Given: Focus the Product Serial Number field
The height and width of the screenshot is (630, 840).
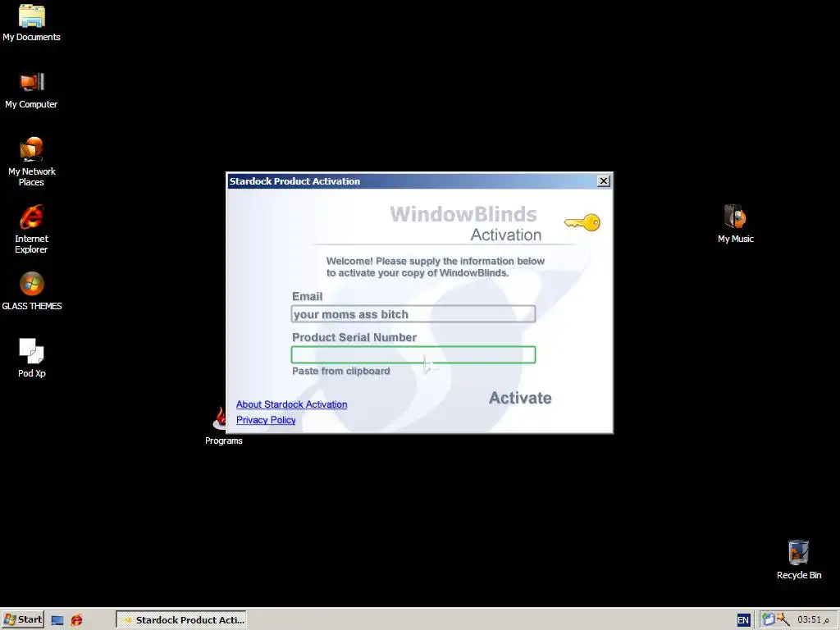Looking at the screenshot, I should (x=413, y=354).
